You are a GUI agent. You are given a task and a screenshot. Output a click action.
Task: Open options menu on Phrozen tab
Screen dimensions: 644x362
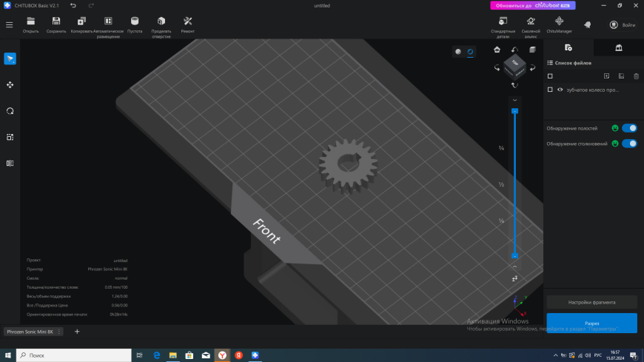(x=59, y=332)
